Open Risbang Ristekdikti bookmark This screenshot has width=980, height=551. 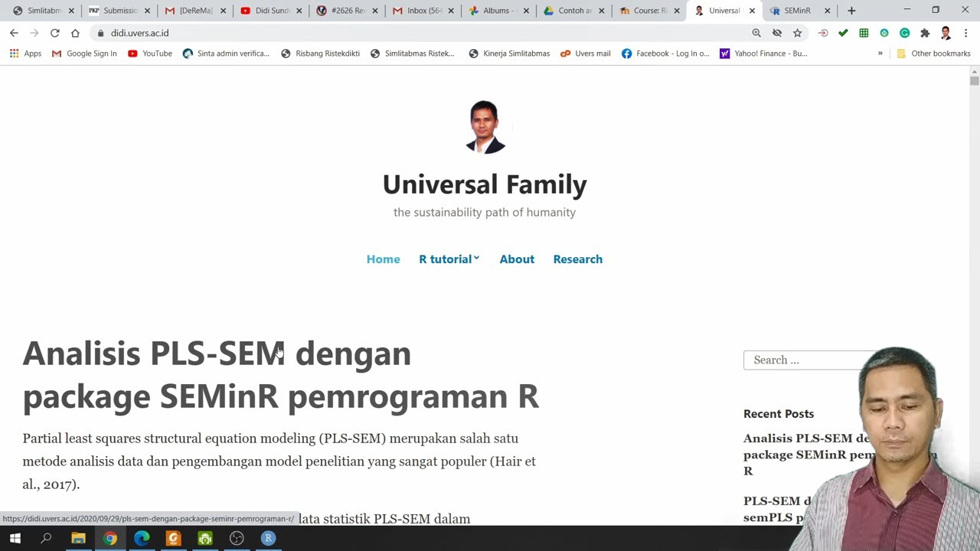click(x=320, y=54)
